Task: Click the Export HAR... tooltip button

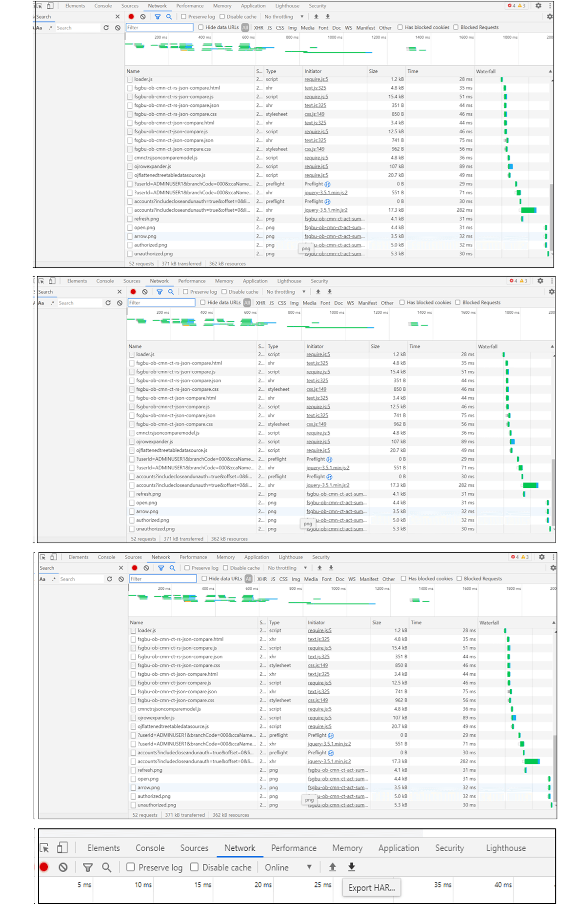Action: point(372,887)
